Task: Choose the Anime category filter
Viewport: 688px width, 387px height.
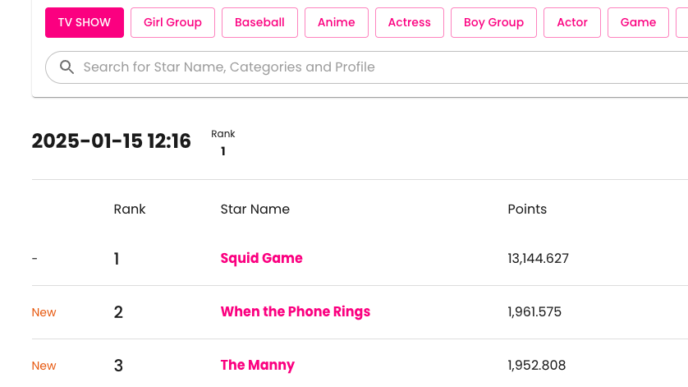Action: pos(337,22)
